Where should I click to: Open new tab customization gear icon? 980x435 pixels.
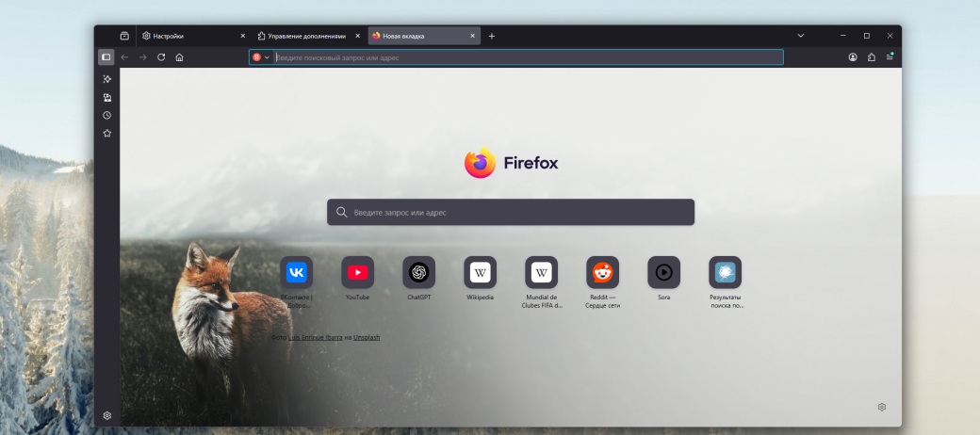(882, 407)
